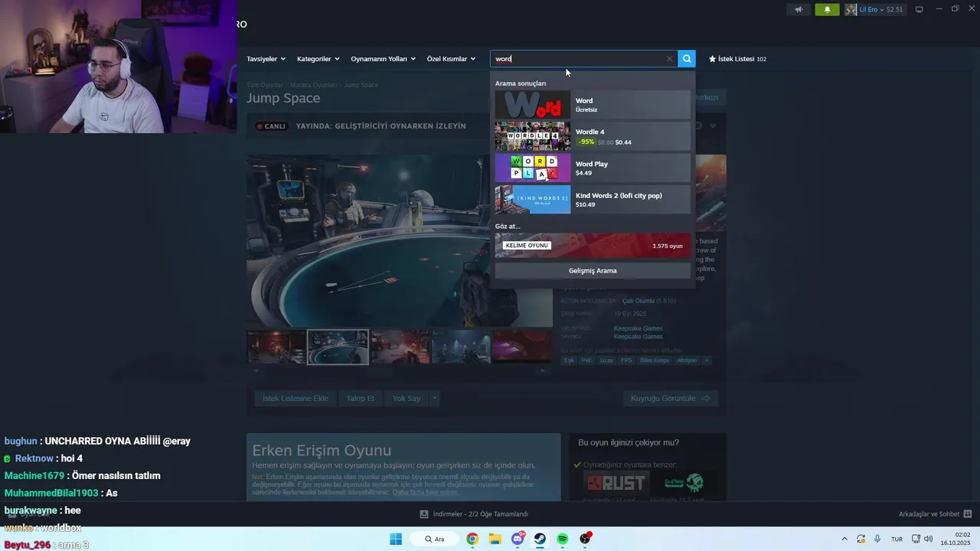Open the green notifications bell
Viewport: 980px width, 551px height.
point(827,9)
